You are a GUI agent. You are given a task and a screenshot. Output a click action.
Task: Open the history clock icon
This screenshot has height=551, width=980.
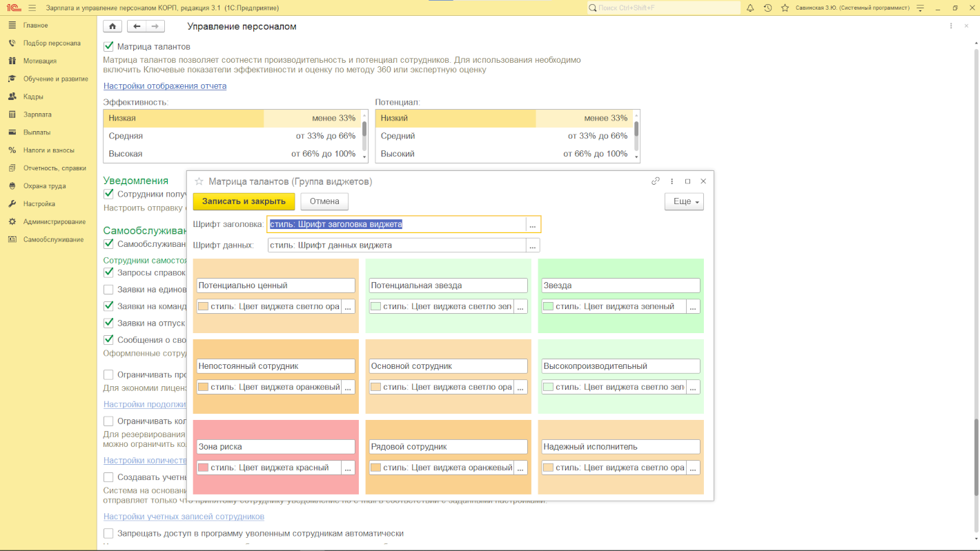click(x=767, y=8)
